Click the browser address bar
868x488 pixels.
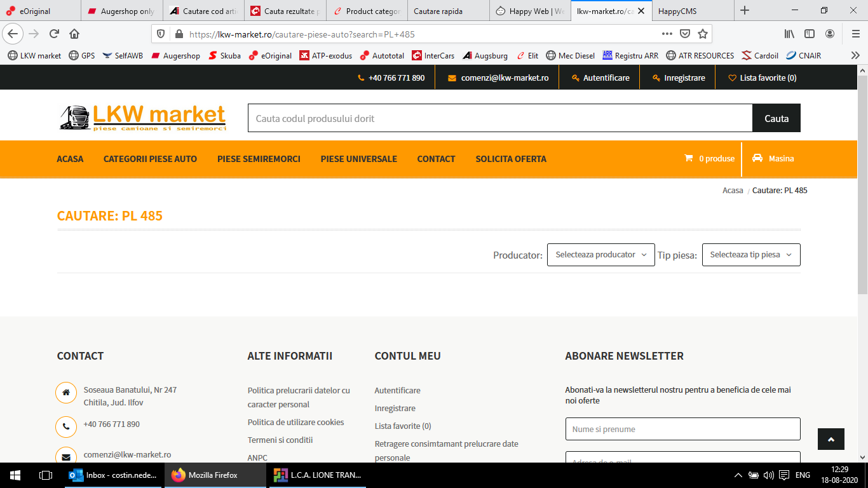coord(419,34)
